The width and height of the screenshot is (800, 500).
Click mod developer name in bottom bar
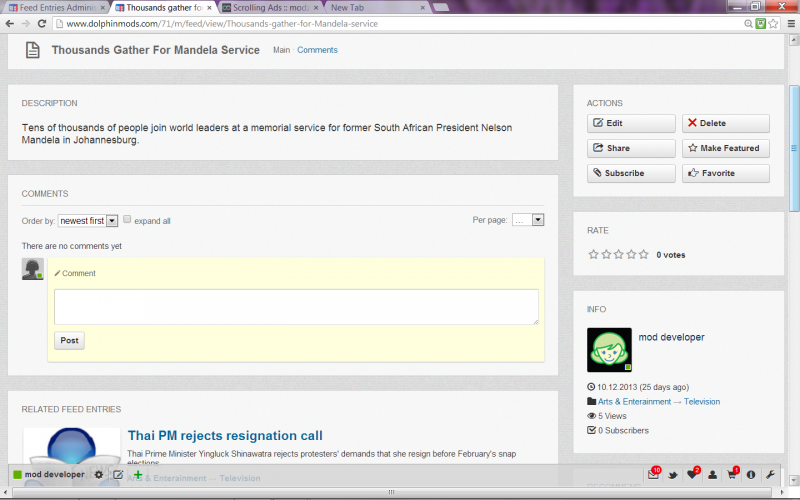[55, 474]
